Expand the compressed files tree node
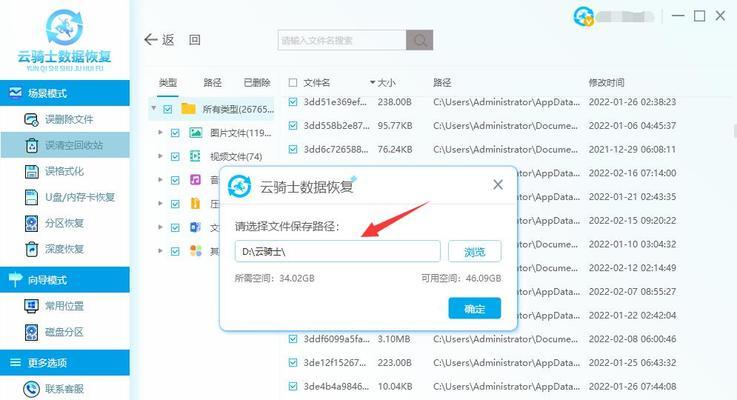 coord(160,204)
